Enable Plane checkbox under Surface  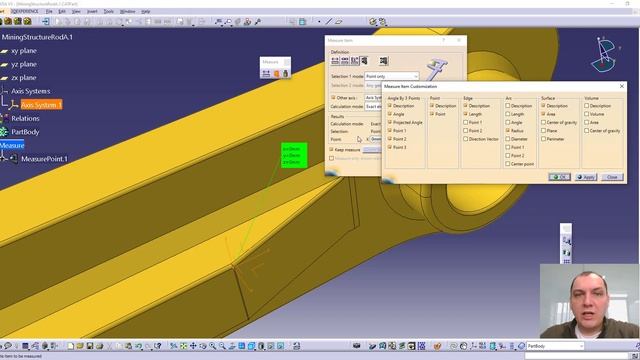click(544, 131)
